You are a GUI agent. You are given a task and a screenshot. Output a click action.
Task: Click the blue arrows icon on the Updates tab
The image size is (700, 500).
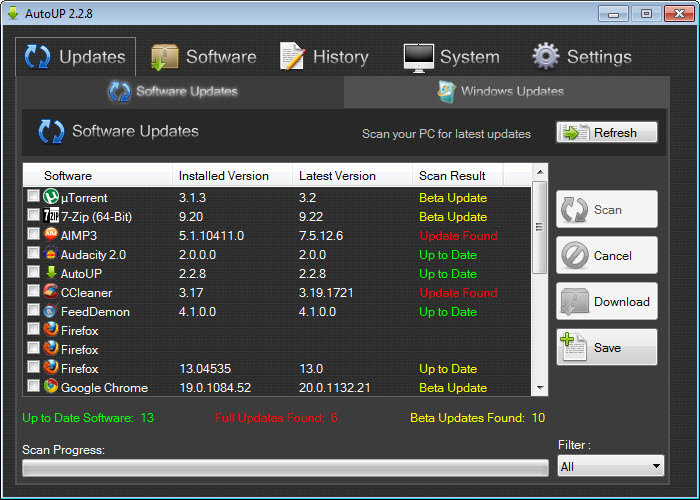coord(38,57)
